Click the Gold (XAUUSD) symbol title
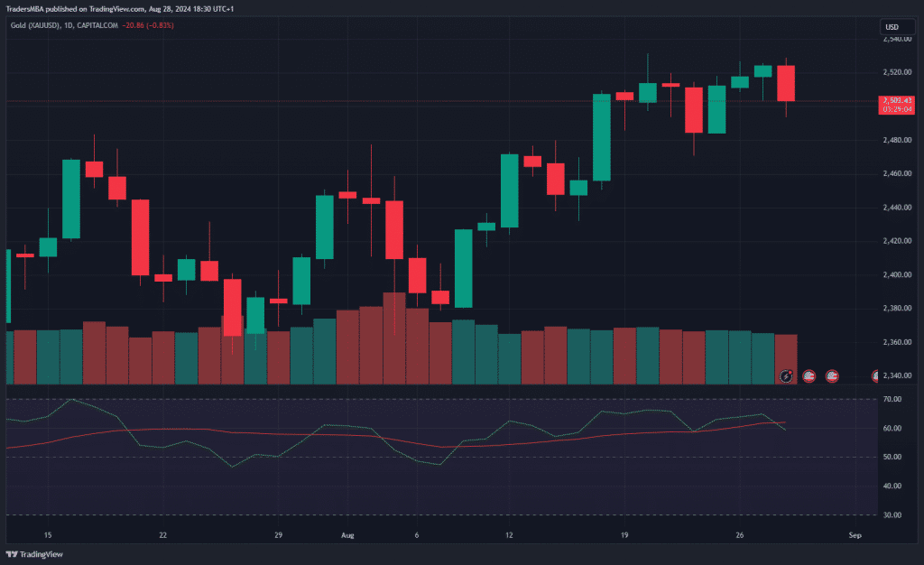Image resolution: width=924 pixels, height=565 pixels. click(x=42, y=24)
